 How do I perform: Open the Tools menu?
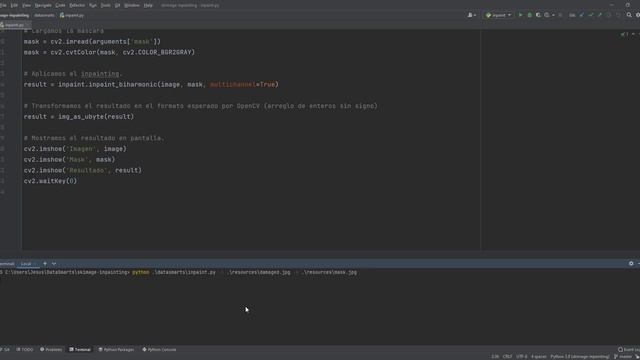coord(106,5)
